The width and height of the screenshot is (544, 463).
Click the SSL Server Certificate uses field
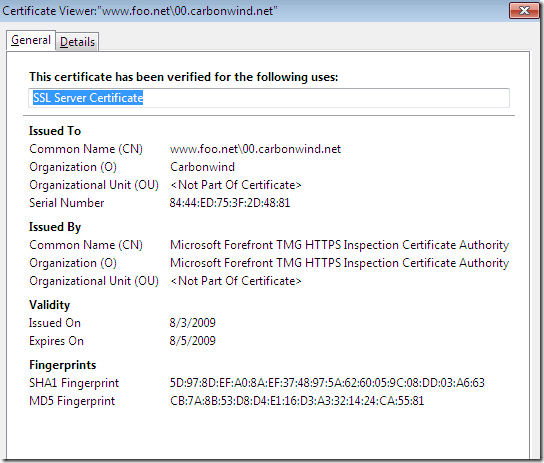[269, 98]
